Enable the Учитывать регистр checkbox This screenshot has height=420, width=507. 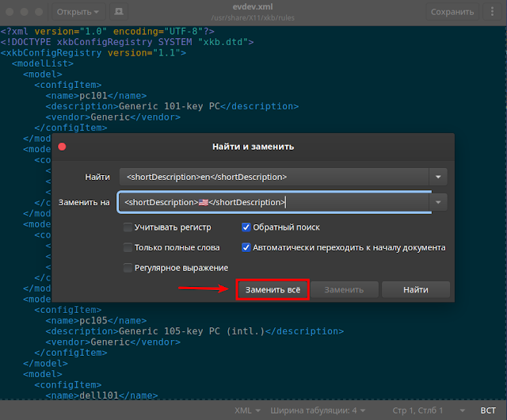point(128,227)
